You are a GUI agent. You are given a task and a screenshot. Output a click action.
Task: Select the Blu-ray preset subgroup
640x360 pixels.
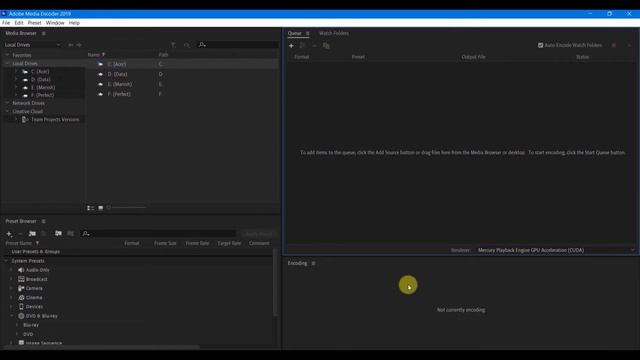pos(31,325)
